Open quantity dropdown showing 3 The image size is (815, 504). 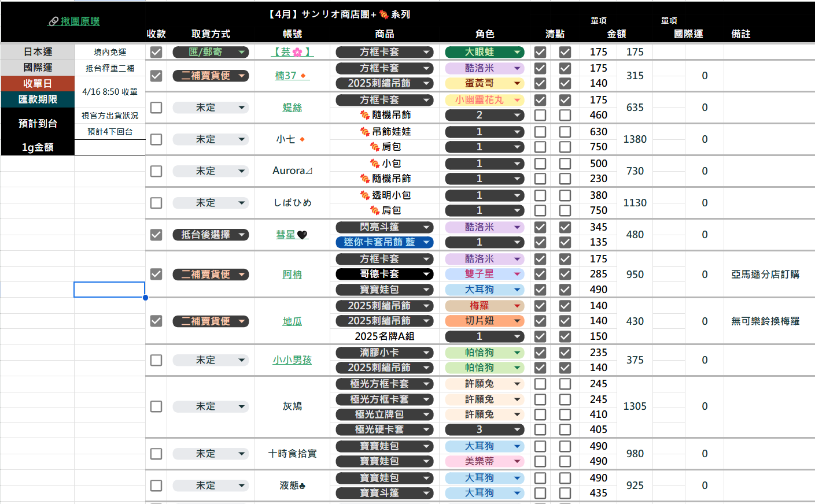tap(485, 429)
